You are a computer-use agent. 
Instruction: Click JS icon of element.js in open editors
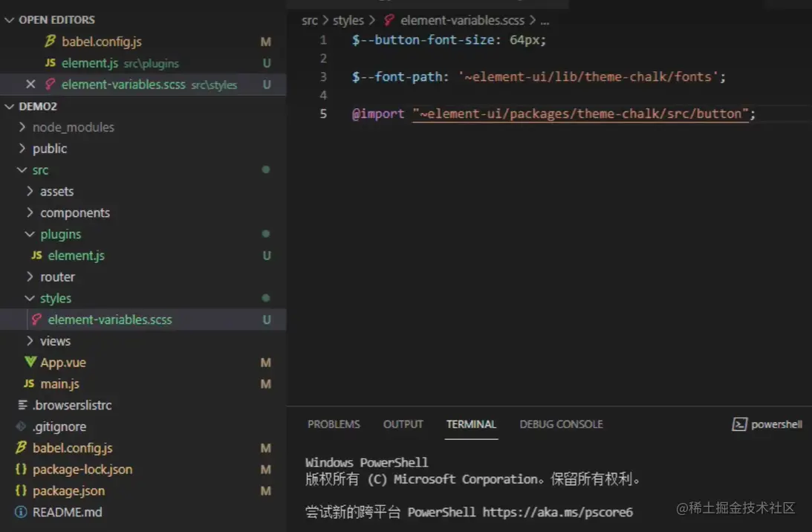[51, 62]
